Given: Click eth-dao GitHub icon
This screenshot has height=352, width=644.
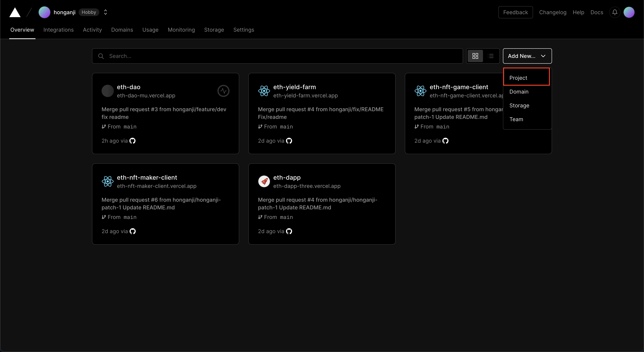Looking at the screenshot, I should click(x=132, y=141).
